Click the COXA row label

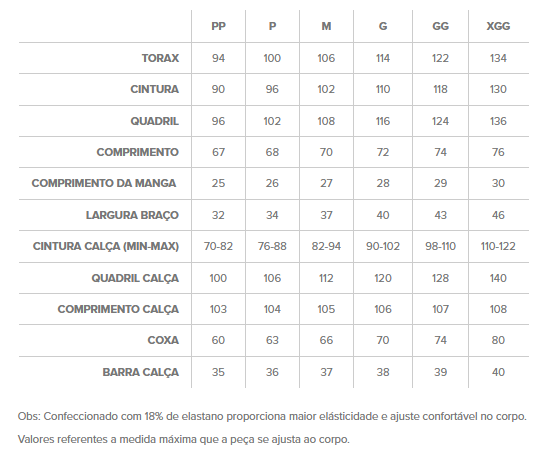(163, 340)
